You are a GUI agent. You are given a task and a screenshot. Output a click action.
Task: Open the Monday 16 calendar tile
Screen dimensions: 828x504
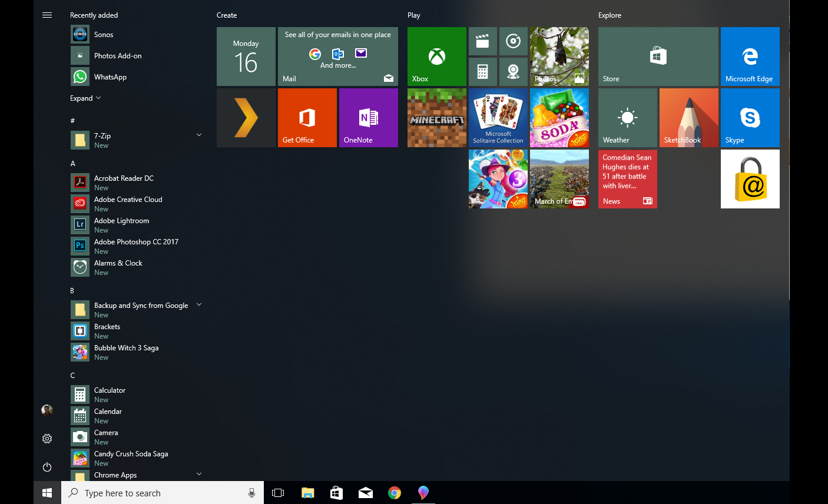[x=246, y=57]
